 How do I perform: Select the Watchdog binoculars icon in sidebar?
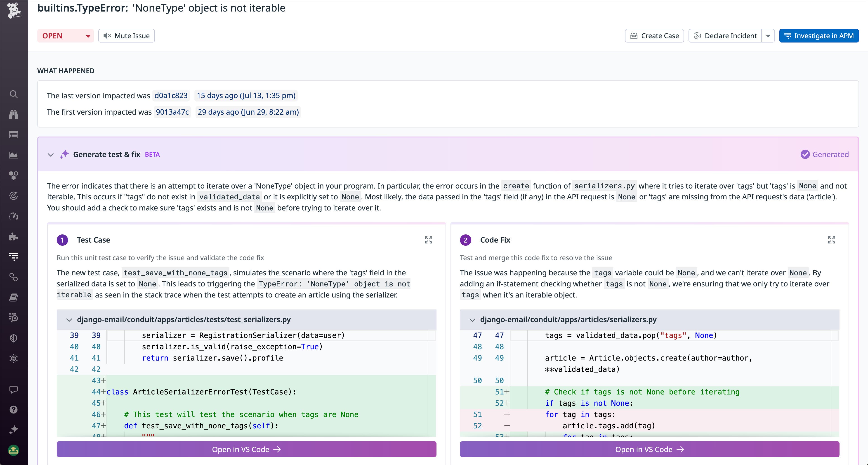14,115
